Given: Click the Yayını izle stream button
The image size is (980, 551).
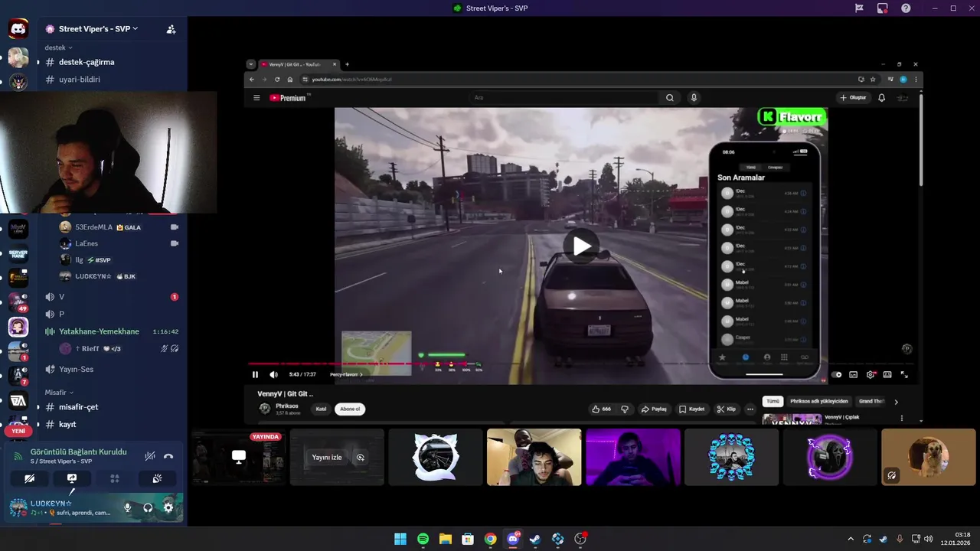Looking at the screenshot, I should point(327,458).
